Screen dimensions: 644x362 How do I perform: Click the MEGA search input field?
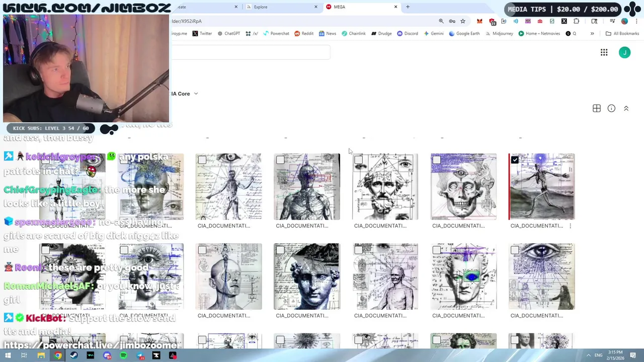coord(251,52)
